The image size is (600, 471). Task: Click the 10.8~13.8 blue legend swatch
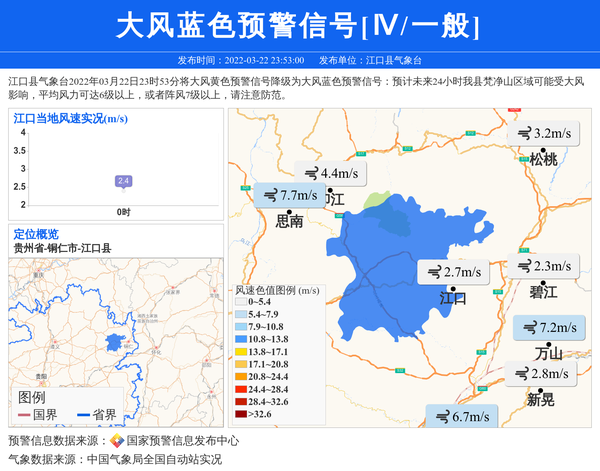tap(240, 340)
